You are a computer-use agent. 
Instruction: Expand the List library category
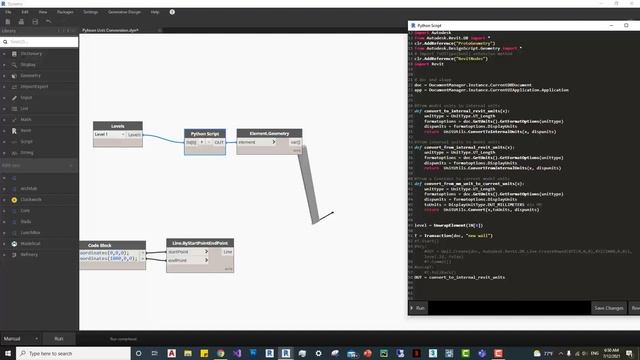click(4, 109)
